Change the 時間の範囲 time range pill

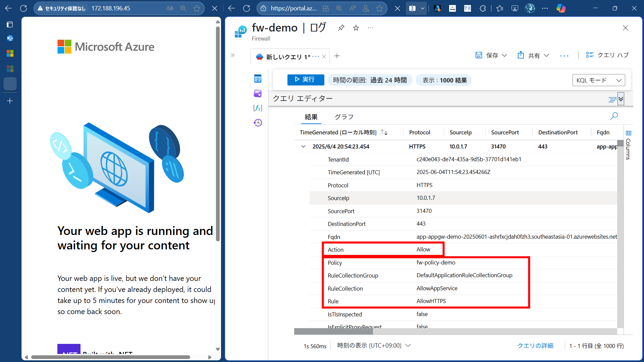click(x=370, y=80)
